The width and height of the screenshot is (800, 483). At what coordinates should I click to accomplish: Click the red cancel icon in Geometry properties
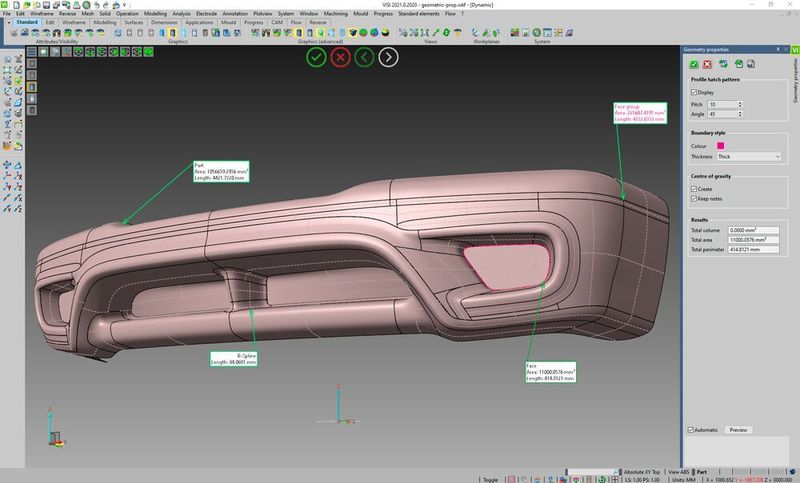[x=708, y=64]
